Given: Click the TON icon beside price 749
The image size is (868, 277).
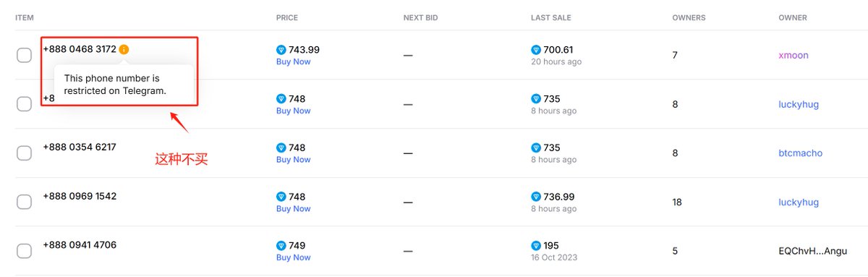Looking at the screenshot, I should (281, 246).
